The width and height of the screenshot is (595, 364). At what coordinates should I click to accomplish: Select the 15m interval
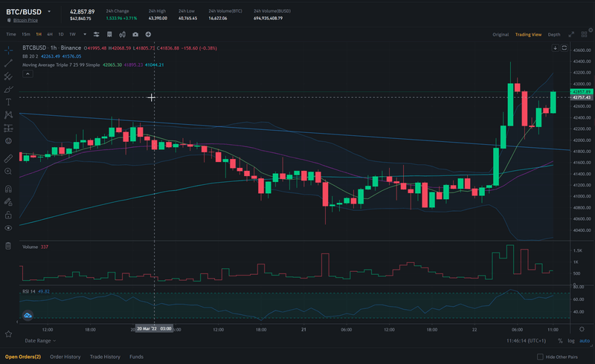click(x=26, y=34)
